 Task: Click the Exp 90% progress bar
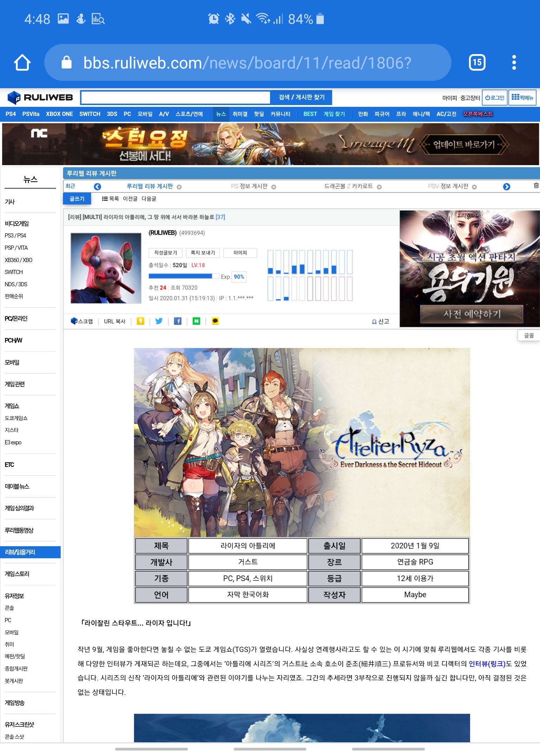(184, 276)
